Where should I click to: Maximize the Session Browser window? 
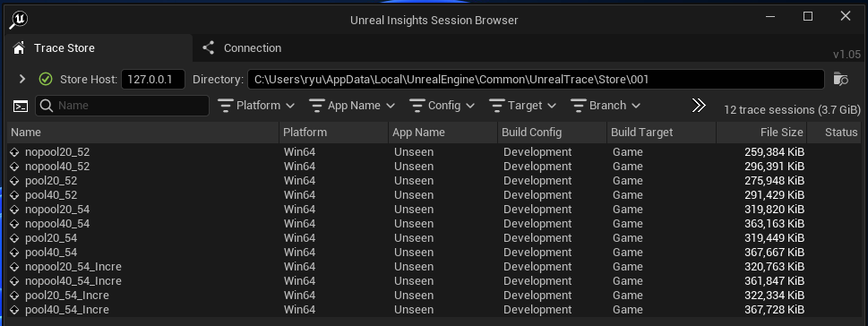click(x=808, y=17)
